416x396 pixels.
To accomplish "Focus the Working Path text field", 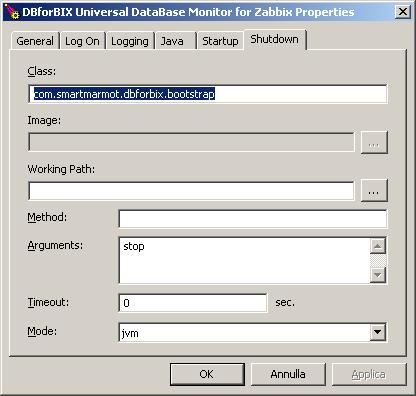I will [191, 191].
